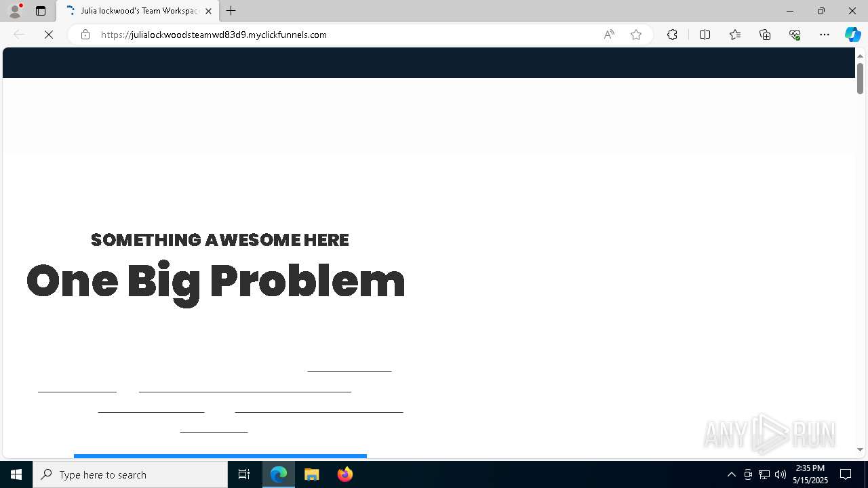Open Microsoft Edge from the taskbar
Image resolution: width=868 pixels, height=488 pixels.
click(279, 474)
